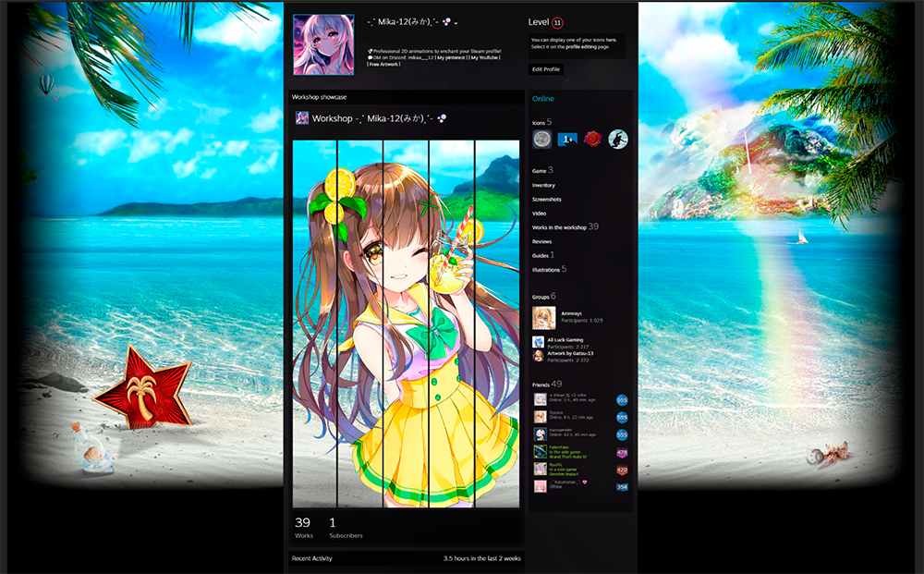Click the Workshop showcase heading
The image size is (924, 574).
pos(319,97)
